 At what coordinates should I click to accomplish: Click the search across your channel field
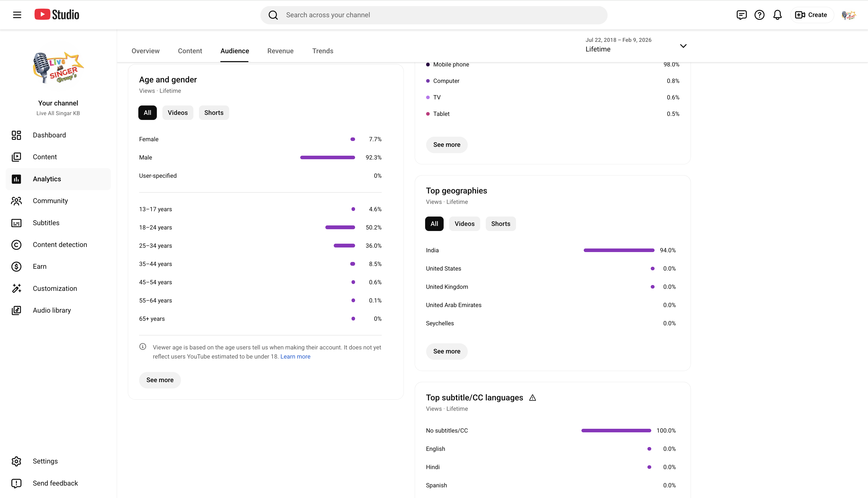point(434,15)
